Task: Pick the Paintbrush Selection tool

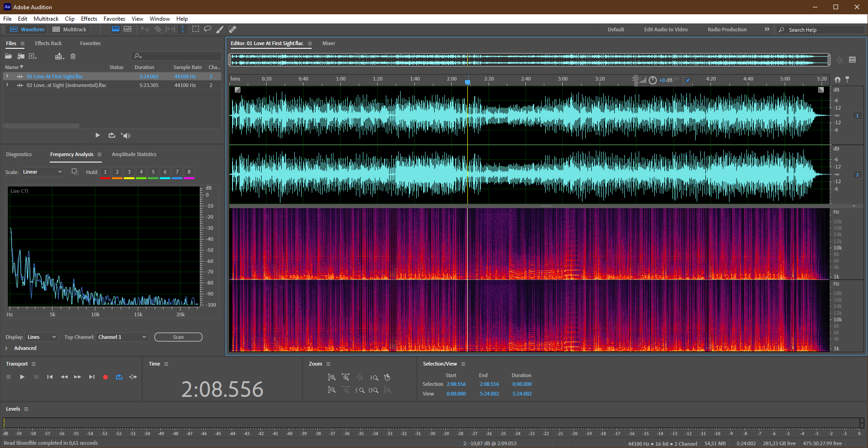Action: coord(220,29)
